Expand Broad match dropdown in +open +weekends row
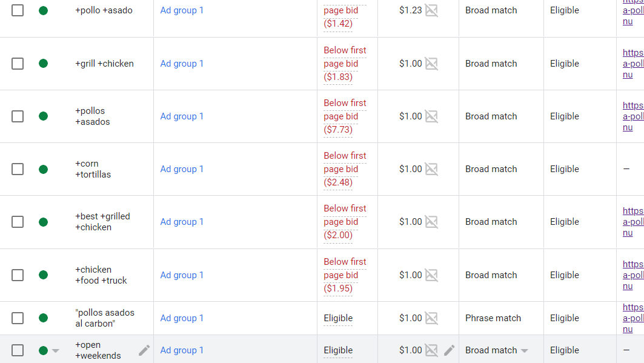Image resolution: width=644 pixels, height=363 pixels. (x=525, y=351)
